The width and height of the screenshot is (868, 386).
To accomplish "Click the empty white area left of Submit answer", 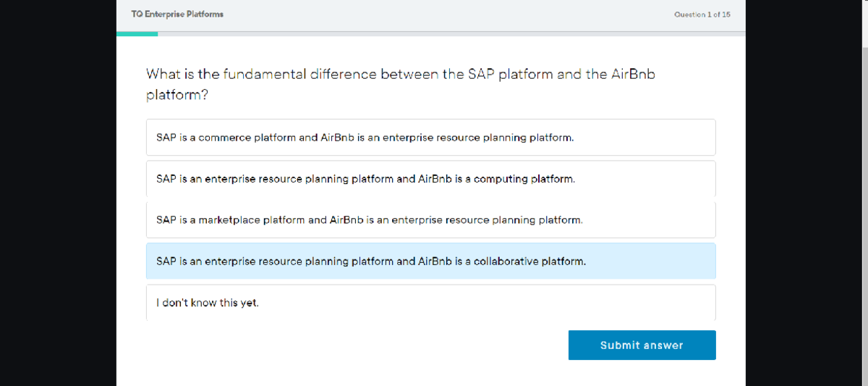I will (347, 345).
